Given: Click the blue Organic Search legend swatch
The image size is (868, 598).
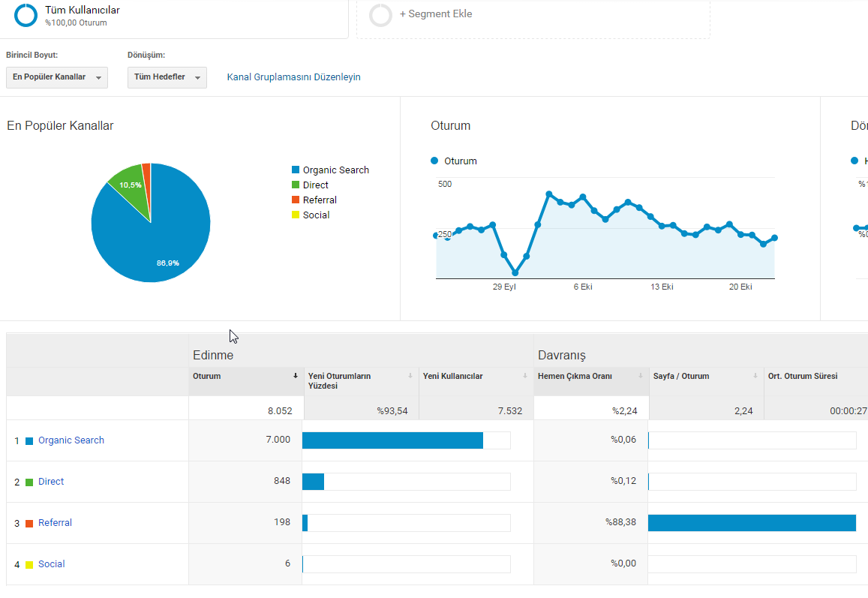Looking at the screenshot, I should click(x=296, y=170).
